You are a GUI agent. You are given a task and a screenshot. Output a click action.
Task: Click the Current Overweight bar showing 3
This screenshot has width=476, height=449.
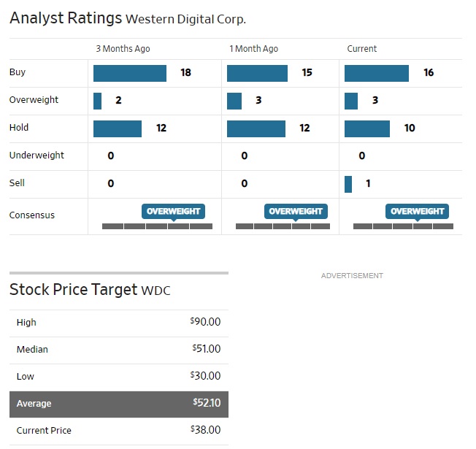[x=351, y=101]
